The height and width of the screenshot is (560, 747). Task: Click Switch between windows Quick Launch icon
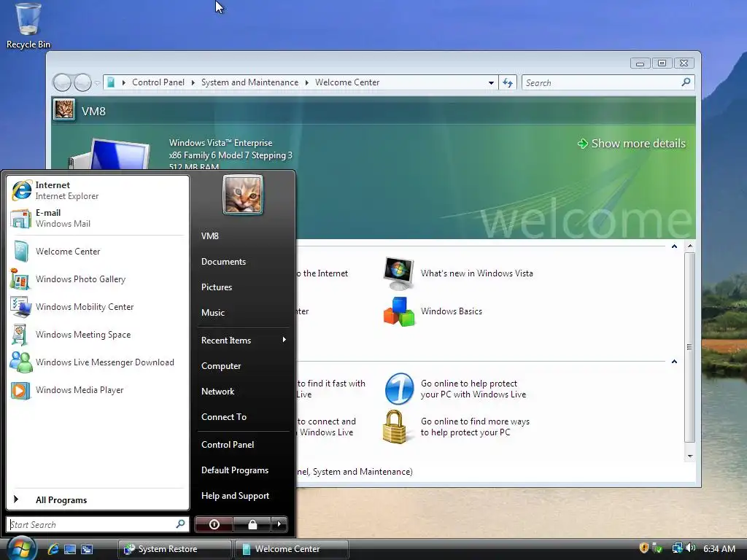pos(87,549)
